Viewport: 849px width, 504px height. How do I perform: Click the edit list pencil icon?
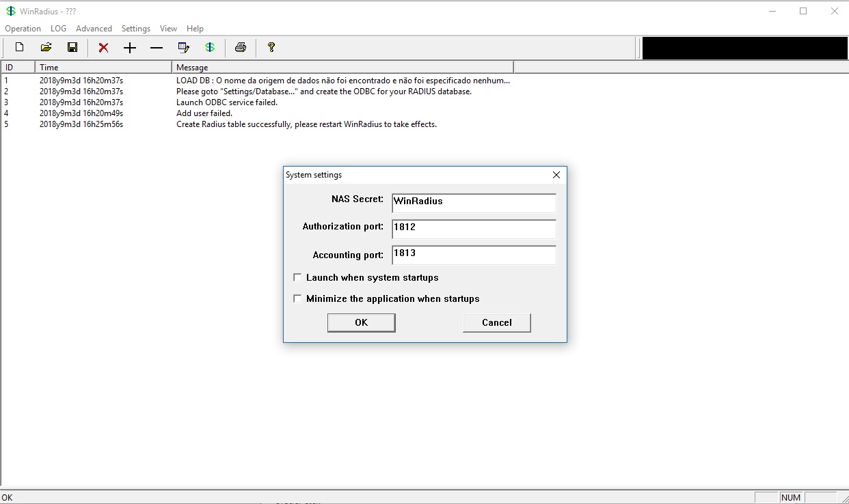tap(183, 48)
